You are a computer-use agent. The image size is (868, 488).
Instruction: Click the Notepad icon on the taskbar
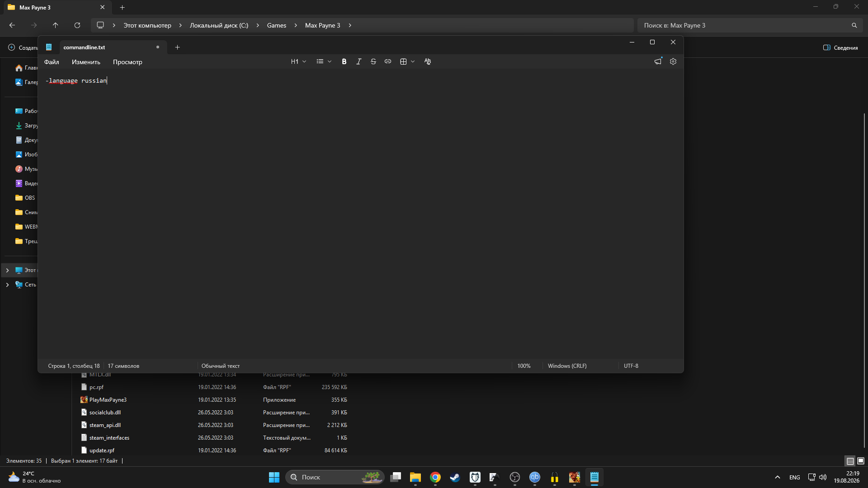594,477
